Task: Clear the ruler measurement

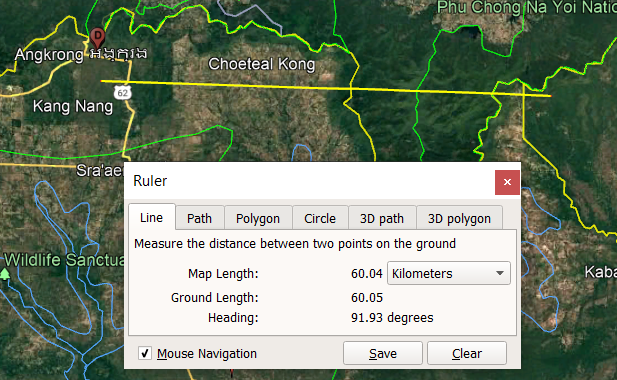Action: coord(467,353)
